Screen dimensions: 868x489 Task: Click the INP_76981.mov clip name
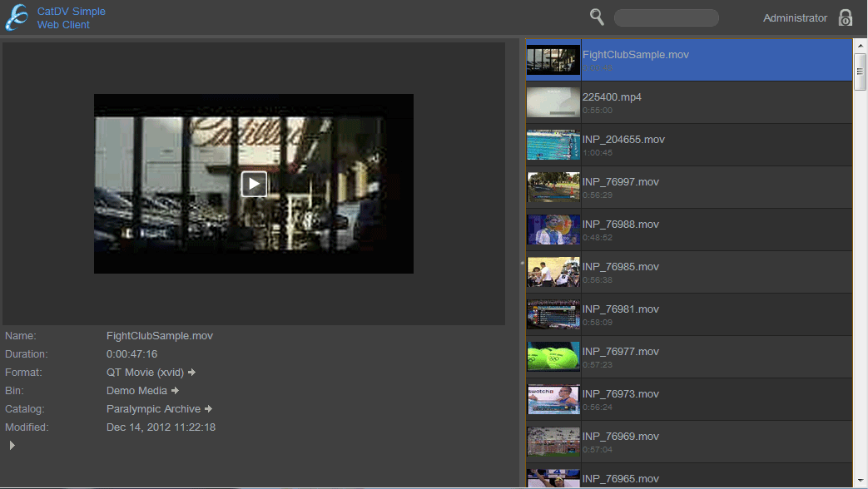point(621,309)
